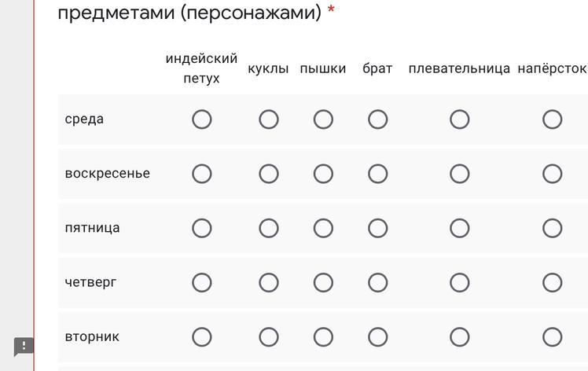Image resolution: width=588 pixels, height=371 pixels.
Task: Choose 'напёрсток' in the среда row
Action: click(553, 119)
